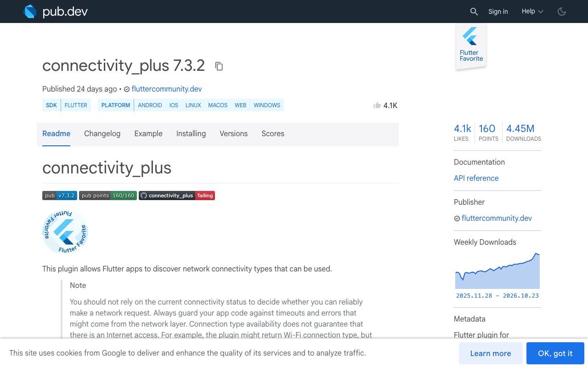Open the Installing tab
This screenshot has height=368, width=588.
click(x=191, y=134)
